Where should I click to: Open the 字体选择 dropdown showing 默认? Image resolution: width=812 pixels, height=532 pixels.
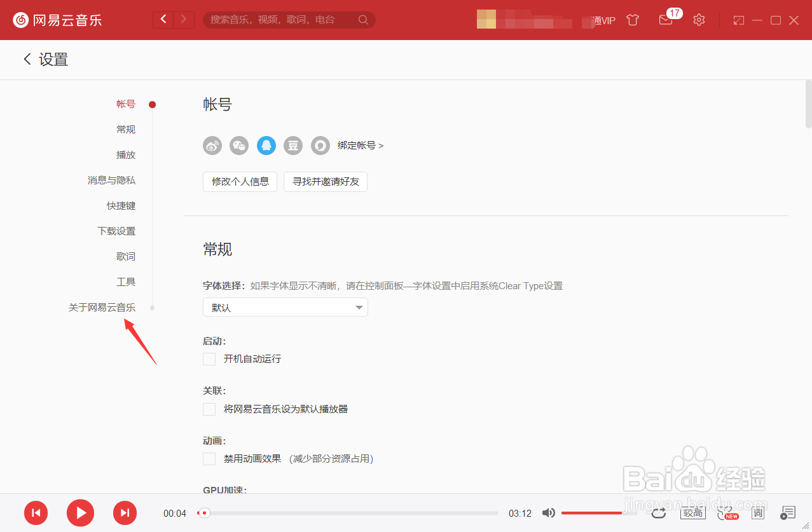coord(286,308)
